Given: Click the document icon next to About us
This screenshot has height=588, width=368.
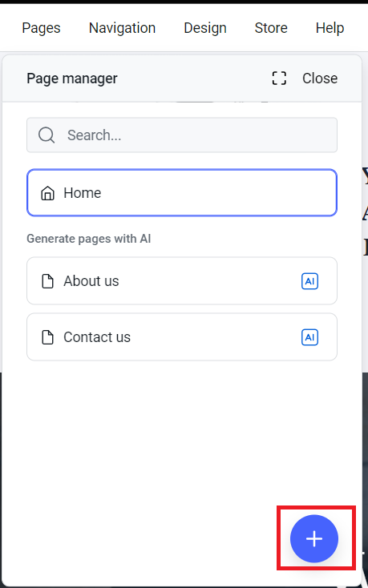Looking at the screenshot, I should [x=47, y=281].
